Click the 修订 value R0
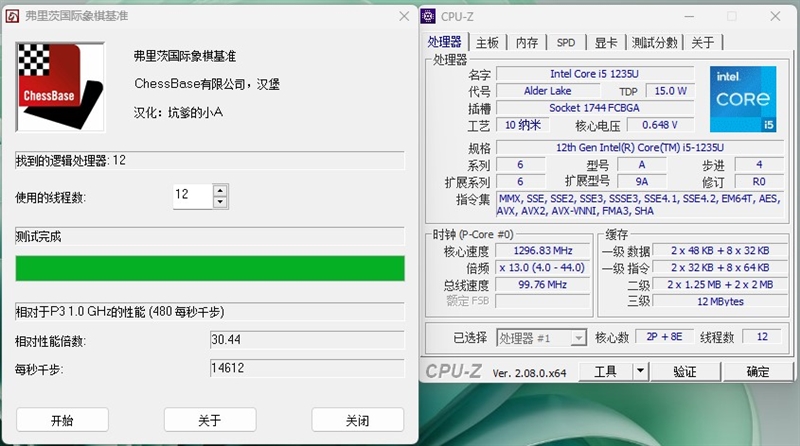This screenshot has width=800, height=446. pos(759,182)
